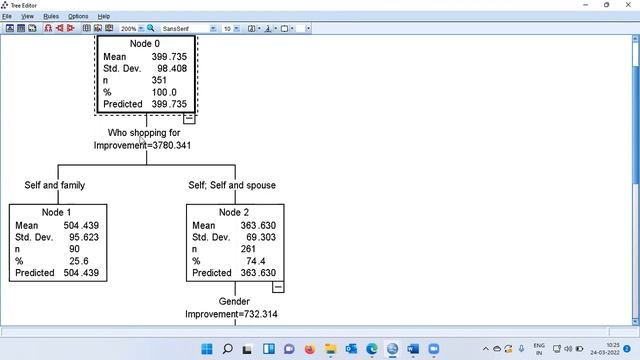
Task: Set left-to-right tree orientation red icon
Action: [x=60, y=28]
